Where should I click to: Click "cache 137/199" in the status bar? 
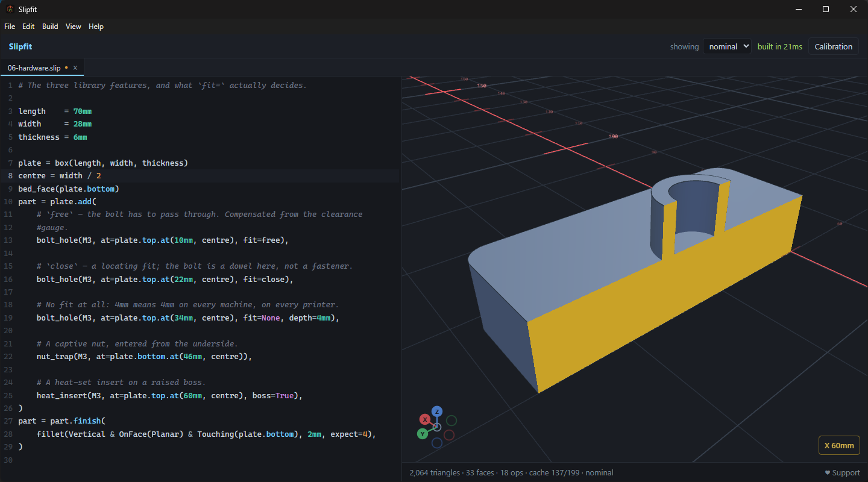click(x=555, y=473)
